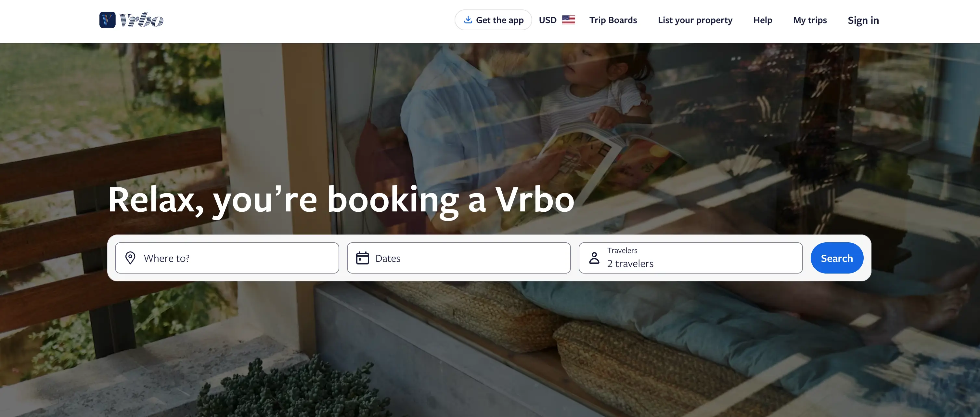The width and height of the screenshot is (980, 417).
Task: Click the Get the app button
Action: coord(493,20)
